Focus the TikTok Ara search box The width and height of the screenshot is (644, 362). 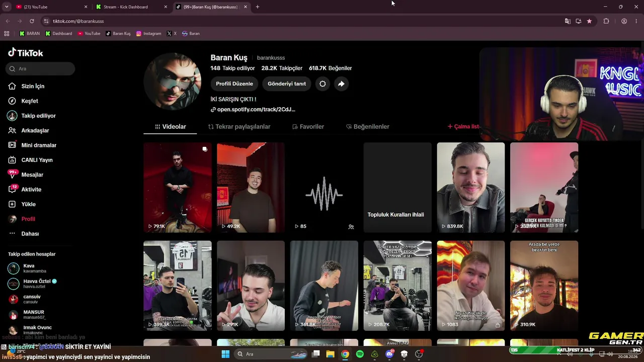[41, 68]
